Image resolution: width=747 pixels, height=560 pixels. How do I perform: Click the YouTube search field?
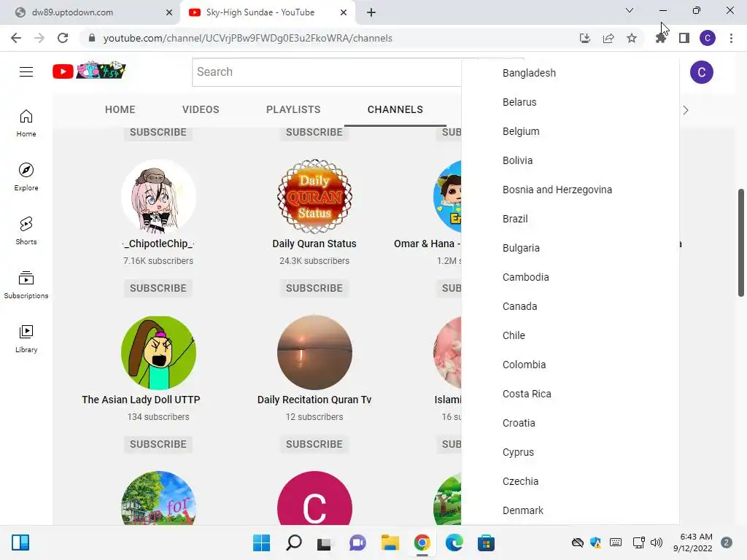pyautogui.click(x=327, y=72)
